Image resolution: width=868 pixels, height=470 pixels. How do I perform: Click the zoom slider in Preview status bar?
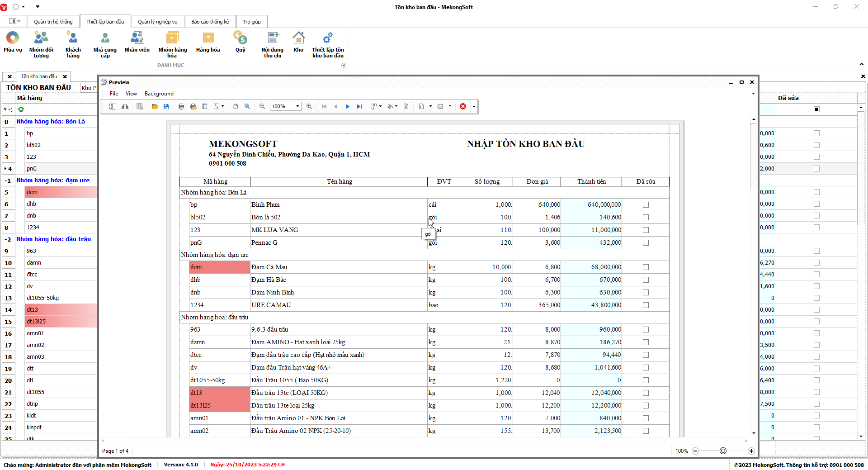(723, 451)
